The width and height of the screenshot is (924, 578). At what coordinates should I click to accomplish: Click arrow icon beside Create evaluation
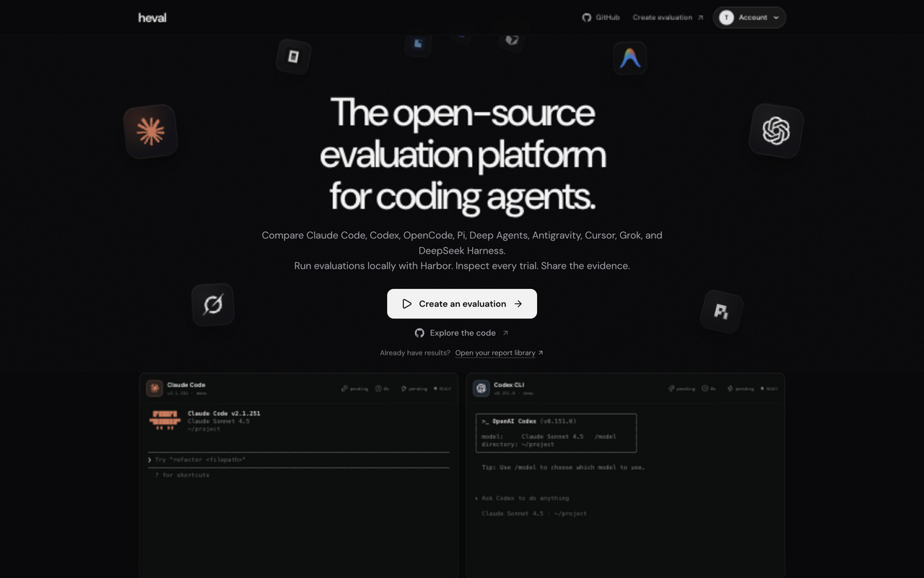pos(700,17)
